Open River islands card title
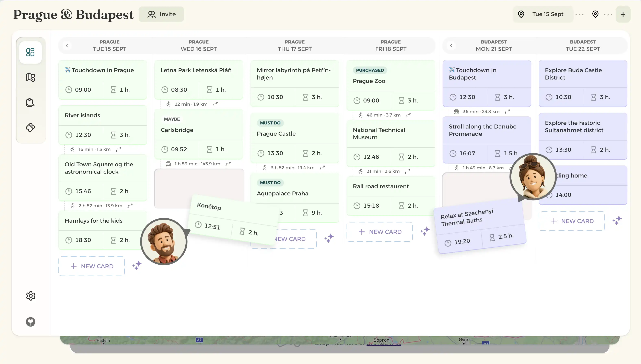This screenshot has height=364, width=641. coord(82,116)
